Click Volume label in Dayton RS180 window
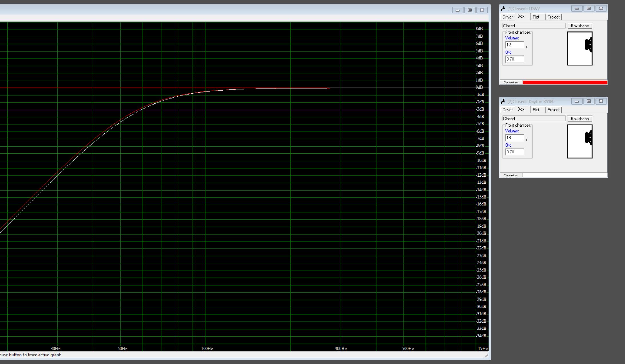The height and width of the screenshot is (364, 625). point(512,131)
